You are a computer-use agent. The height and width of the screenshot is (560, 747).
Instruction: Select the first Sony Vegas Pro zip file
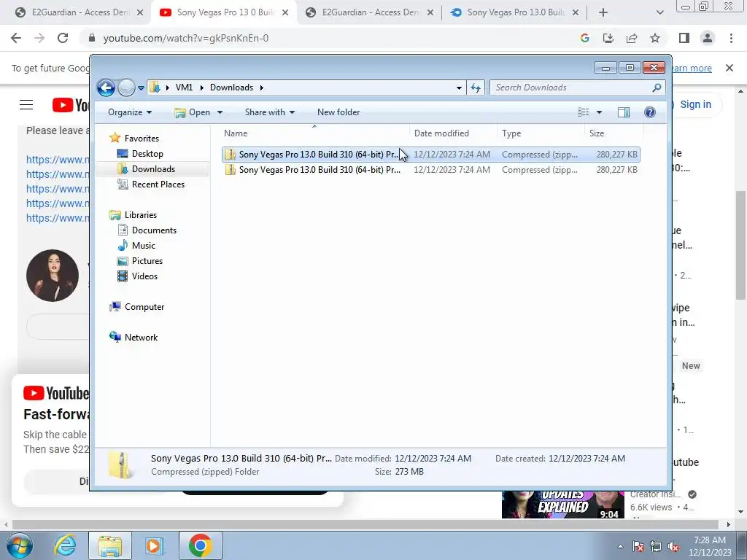[430, 155]
